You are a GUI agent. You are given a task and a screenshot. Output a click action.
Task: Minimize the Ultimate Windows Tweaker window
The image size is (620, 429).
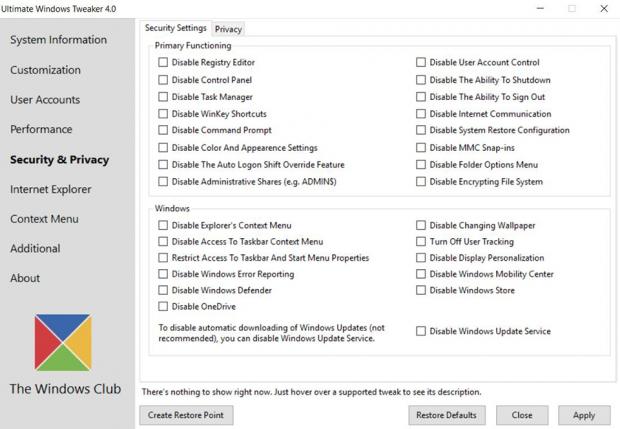(540, 8)
